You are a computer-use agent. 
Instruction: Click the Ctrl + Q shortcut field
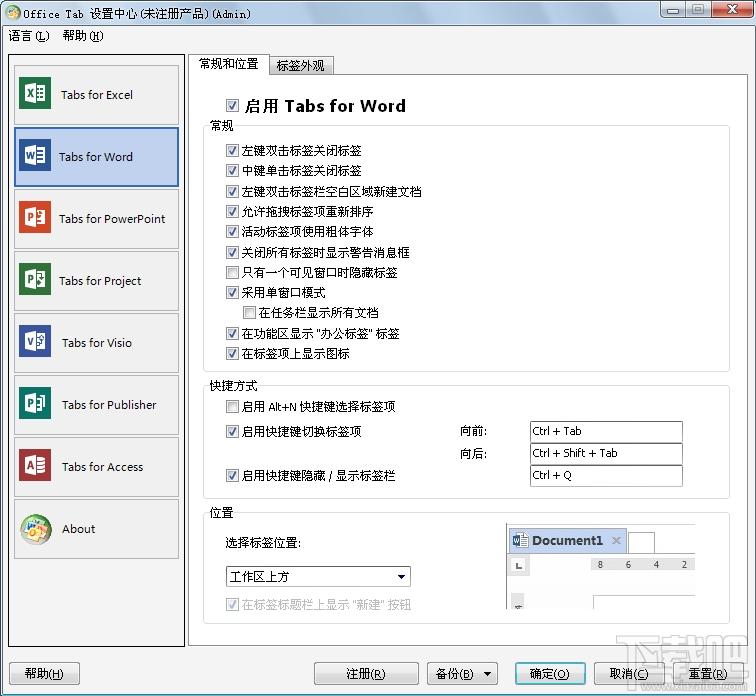(606, 476)
